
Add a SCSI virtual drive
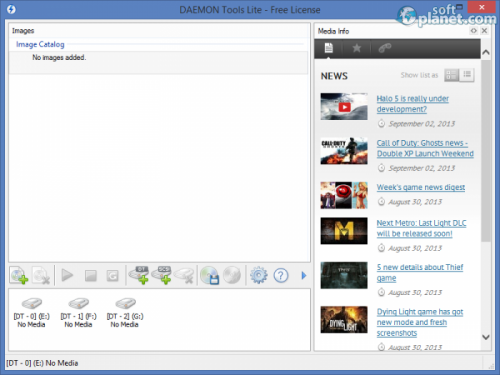coord(162,275)
